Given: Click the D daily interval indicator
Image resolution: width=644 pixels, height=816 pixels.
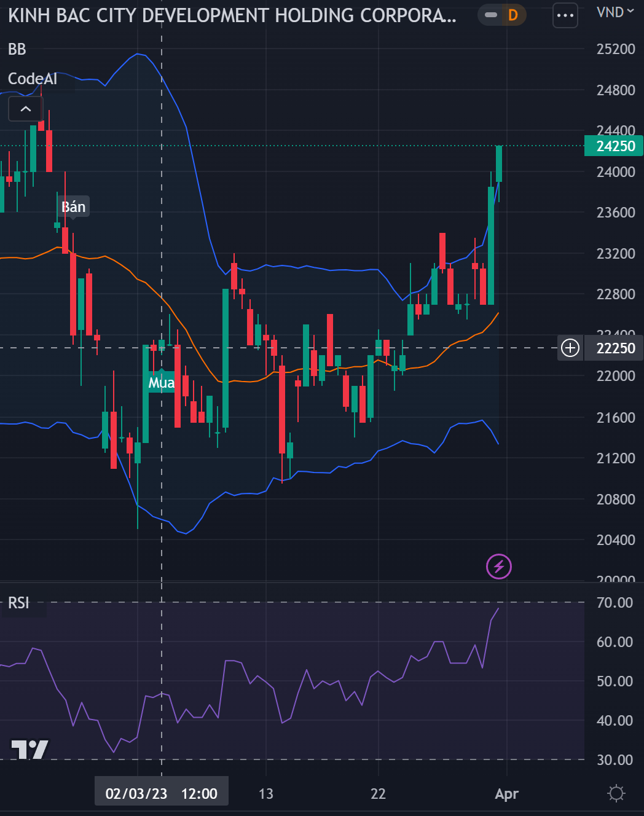Looking at the screenshot, I should pos(512,15).
